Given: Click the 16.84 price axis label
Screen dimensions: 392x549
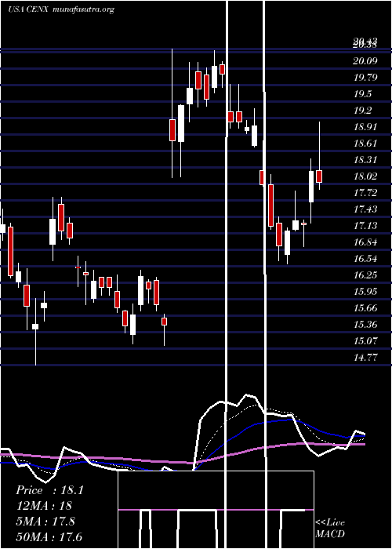Looking at the screenshot, I should point(365,242).
